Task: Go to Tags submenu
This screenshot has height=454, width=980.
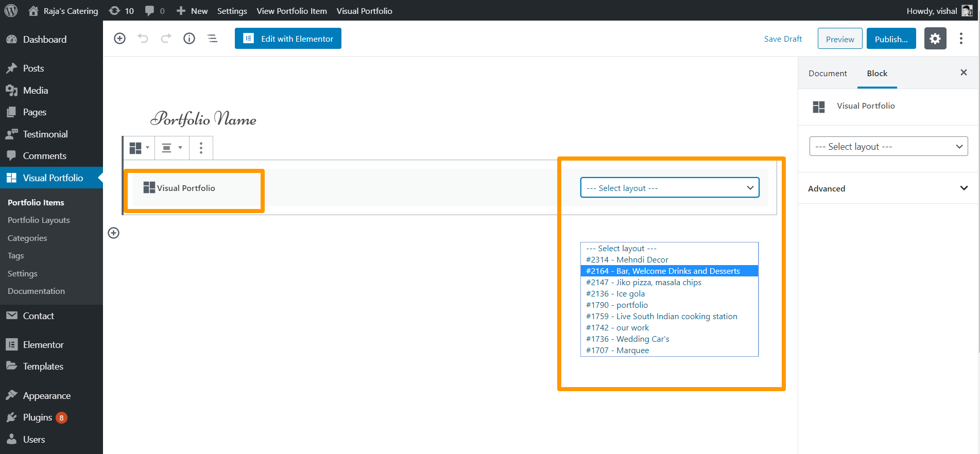Action: [x=15, y=255]
